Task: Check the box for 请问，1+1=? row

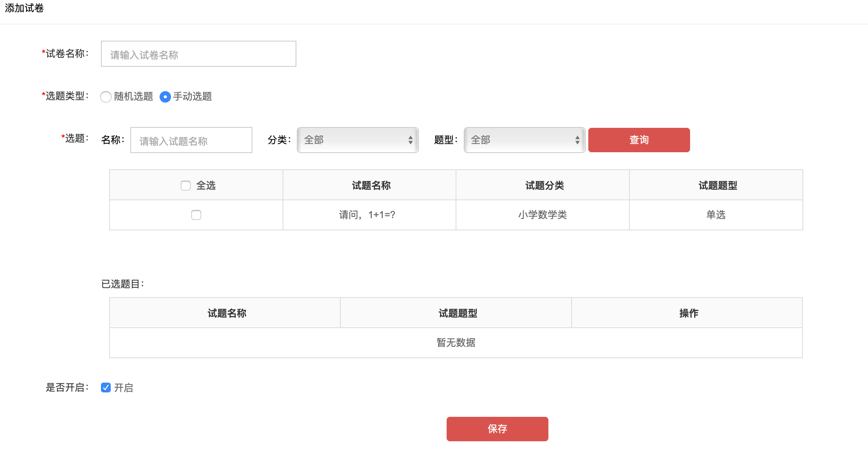Action: click(x=196, y=215)
